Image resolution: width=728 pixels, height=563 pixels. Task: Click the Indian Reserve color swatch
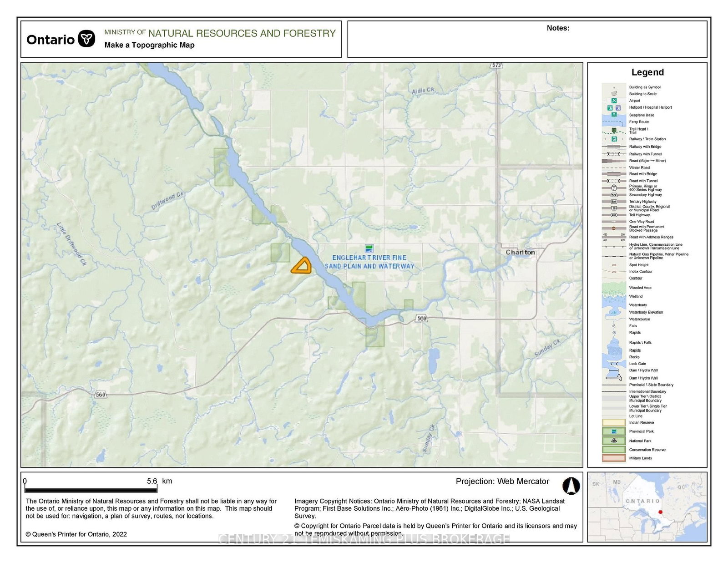[614, 422]
